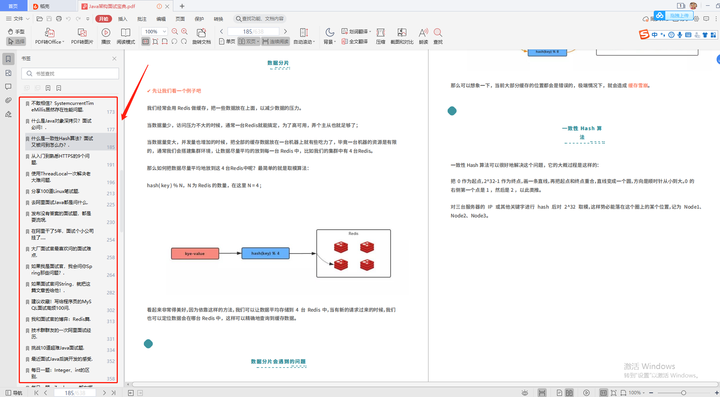This screenshot has height=397, width=720.
Task: Open the 文件 menu
Action: coord(17,19)
